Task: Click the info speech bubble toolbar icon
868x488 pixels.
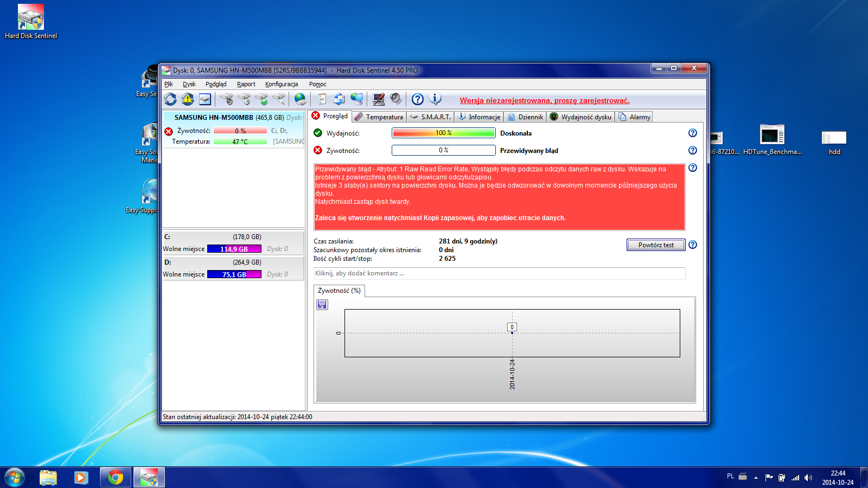Action: [x=435, y=99]
